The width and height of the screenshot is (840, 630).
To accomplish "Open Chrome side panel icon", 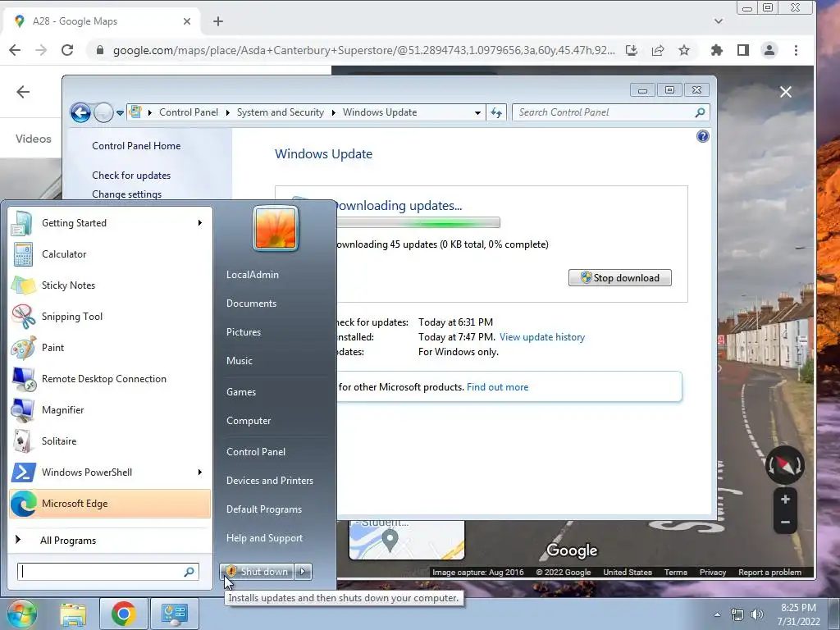I will 743,50.
